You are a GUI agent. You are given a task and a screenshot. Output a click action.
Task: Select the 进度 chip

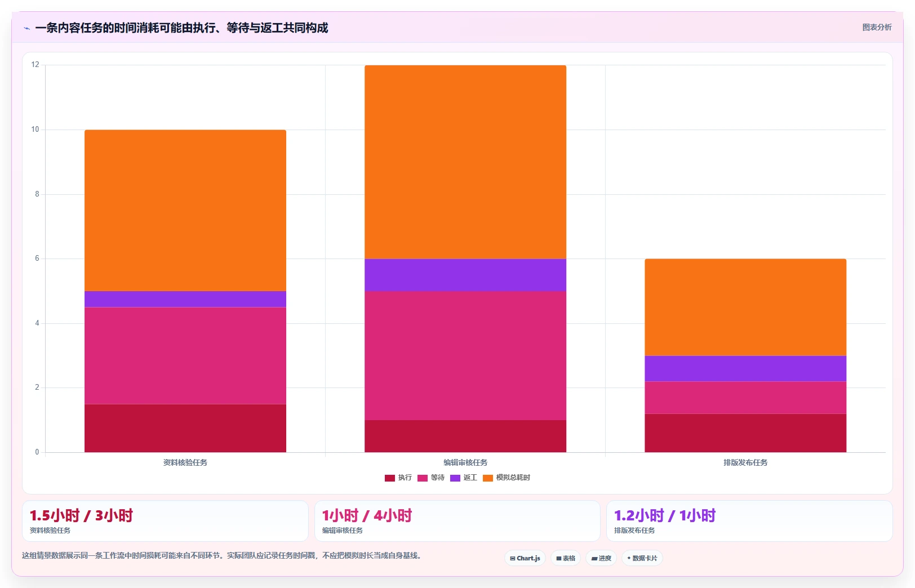coord(601,558)
